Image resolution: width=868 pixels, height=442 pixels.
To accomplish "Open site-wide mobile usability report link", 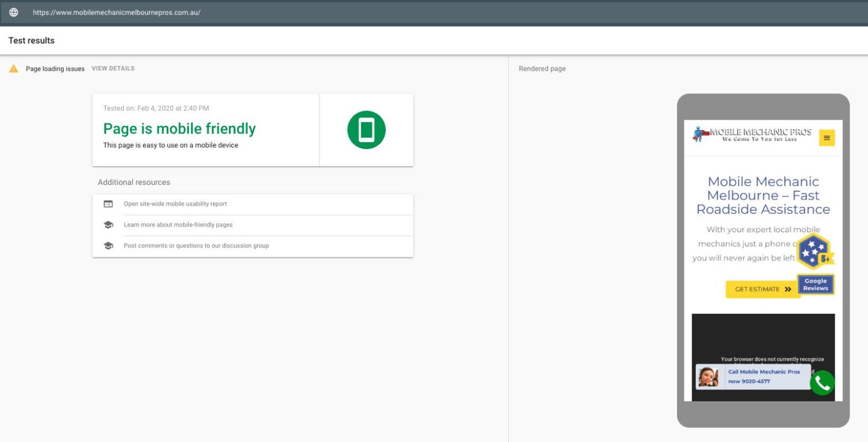I will (175, 204).
